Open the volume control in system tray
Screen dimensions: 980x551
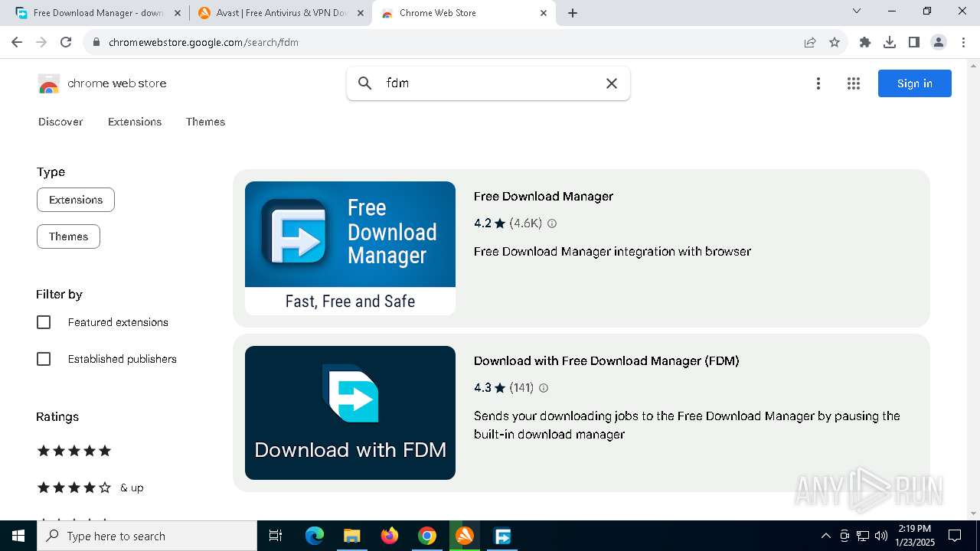pyautogui.click(x=881, y=536)
